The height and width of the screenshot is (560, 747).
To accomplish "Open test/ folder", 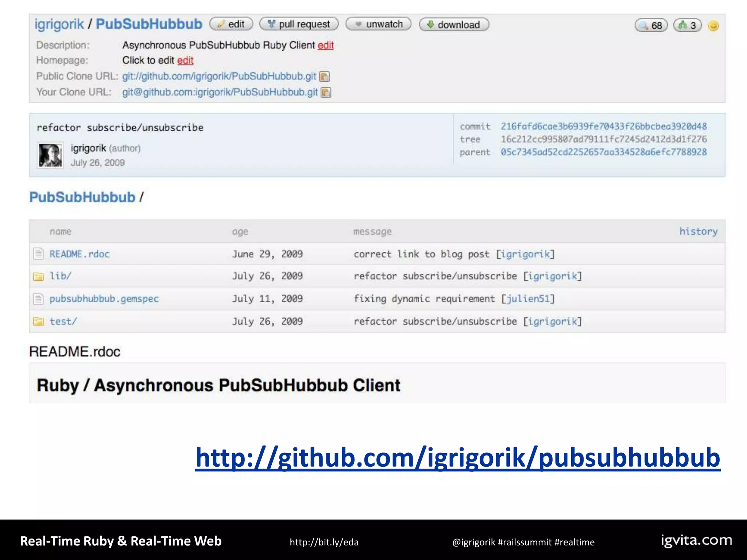I will click(63, 322).
